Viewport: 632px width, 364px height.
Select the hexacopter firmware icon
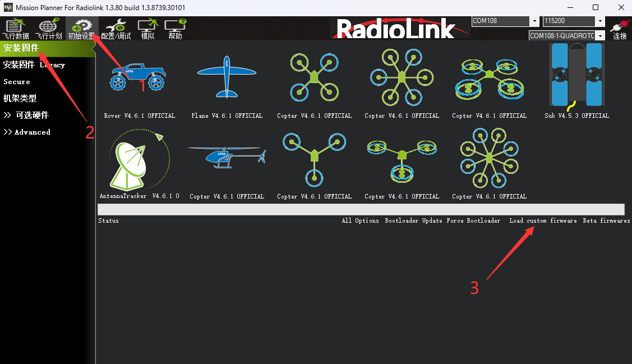(x=402, y=77)
